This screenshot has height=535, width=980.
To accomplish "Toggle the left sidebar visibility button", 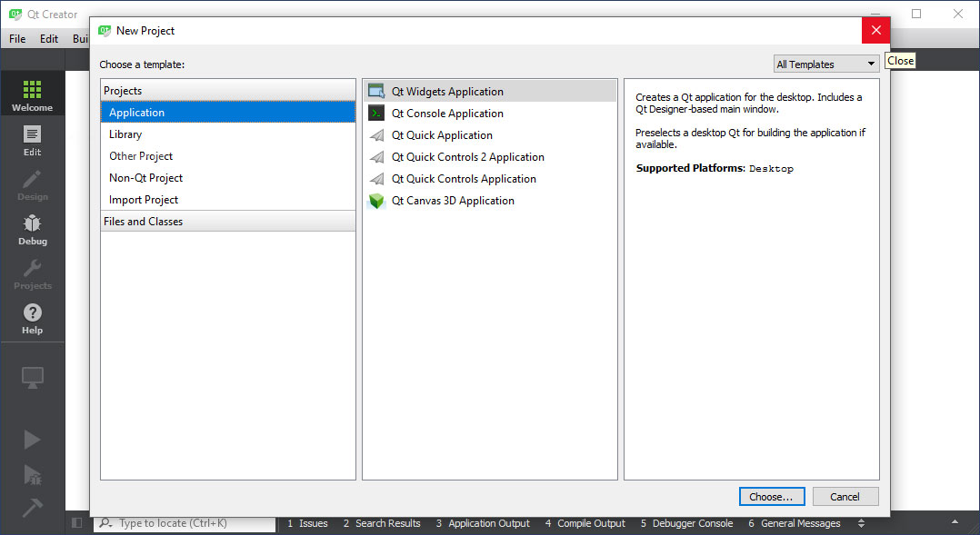I will click(x=76, y=523).
